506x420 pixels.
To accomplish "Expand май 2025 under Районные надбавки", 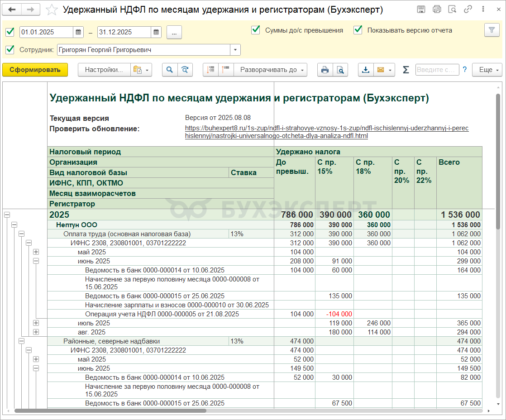I will coord(36,359).
